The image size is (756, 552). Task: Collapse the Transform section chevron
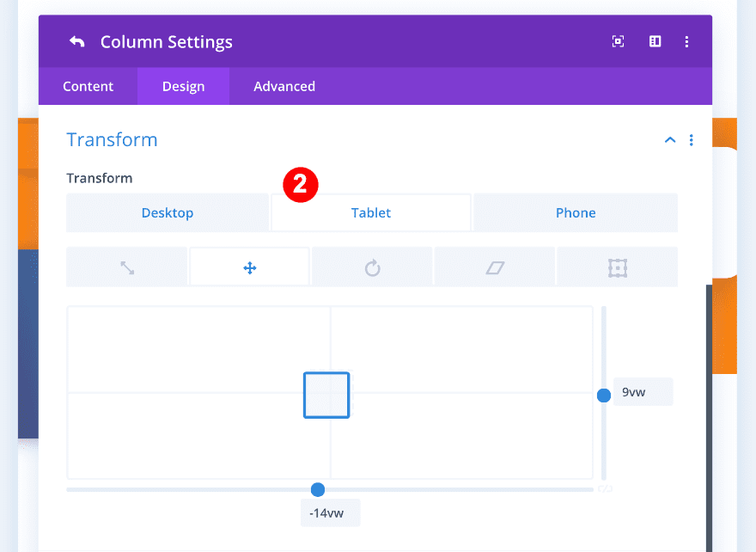click(670, 139)
